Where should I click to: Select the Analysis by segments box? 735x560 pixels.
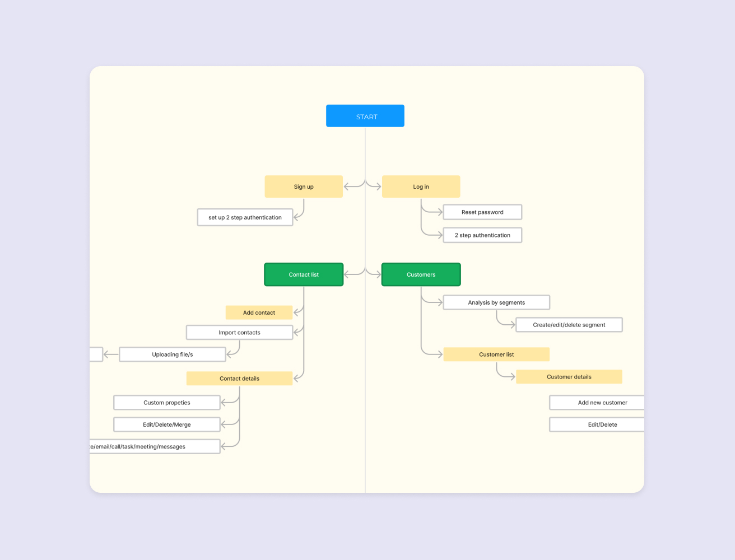point(496,302)
